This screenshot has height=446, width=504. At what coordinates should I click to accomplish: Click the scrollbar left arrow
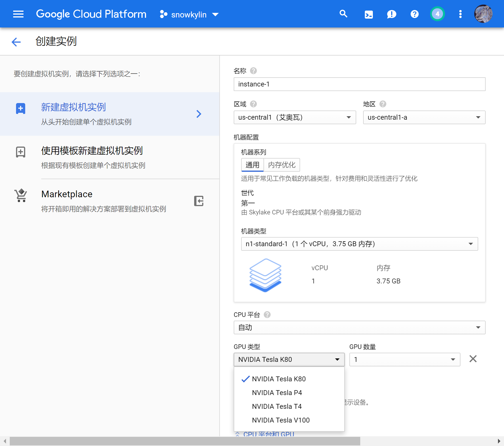click(x=5, y=441)
